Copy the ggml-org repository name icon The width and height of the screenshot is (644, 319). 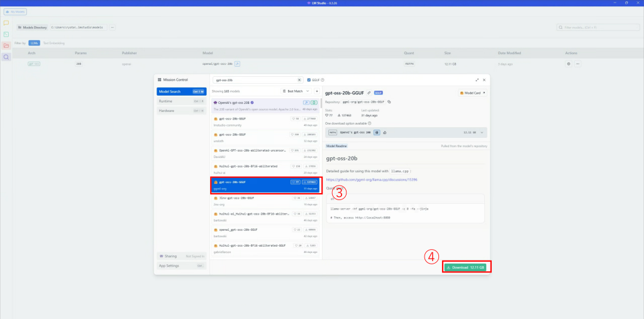pos(389,101)
